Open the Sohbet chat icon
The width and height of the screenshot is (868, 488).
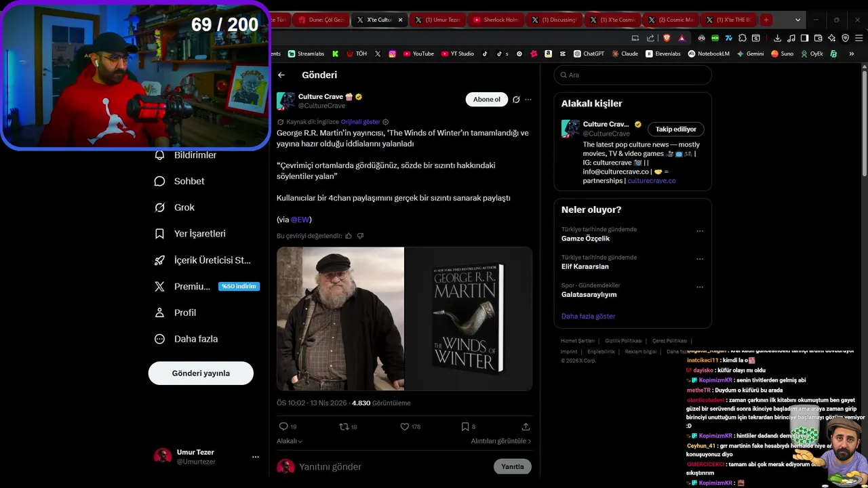coord(159,181)
